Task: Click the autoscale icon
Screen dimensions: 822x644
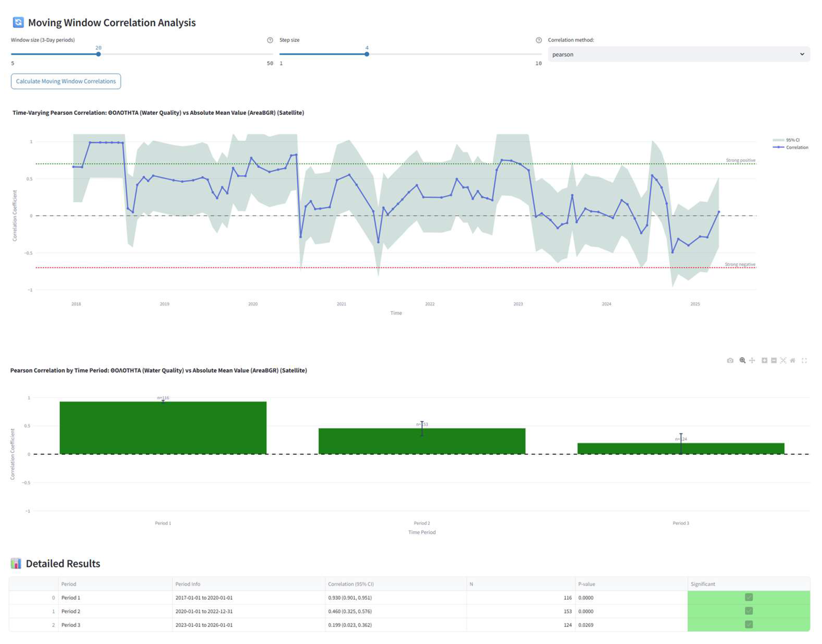Action: pos(783,360)
